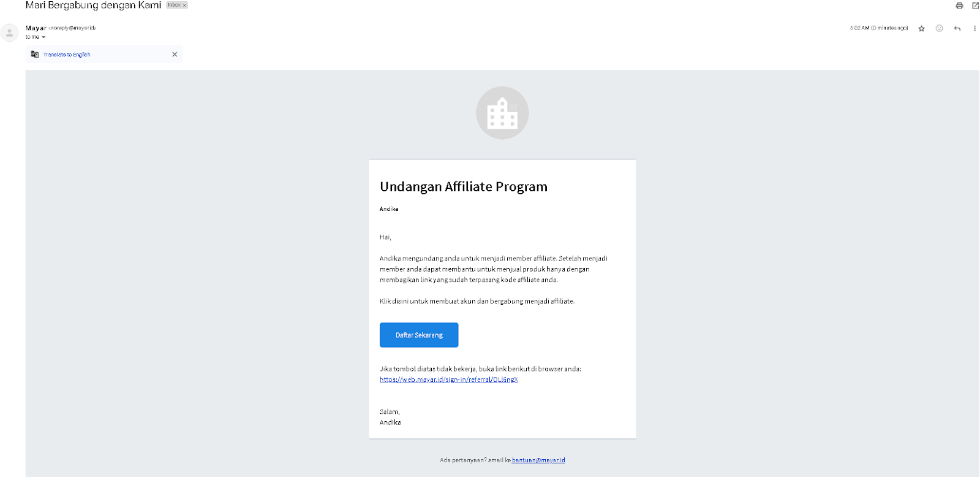Click the 5:02 AM timestamp

pyautogui.click(x=879, y=28)
